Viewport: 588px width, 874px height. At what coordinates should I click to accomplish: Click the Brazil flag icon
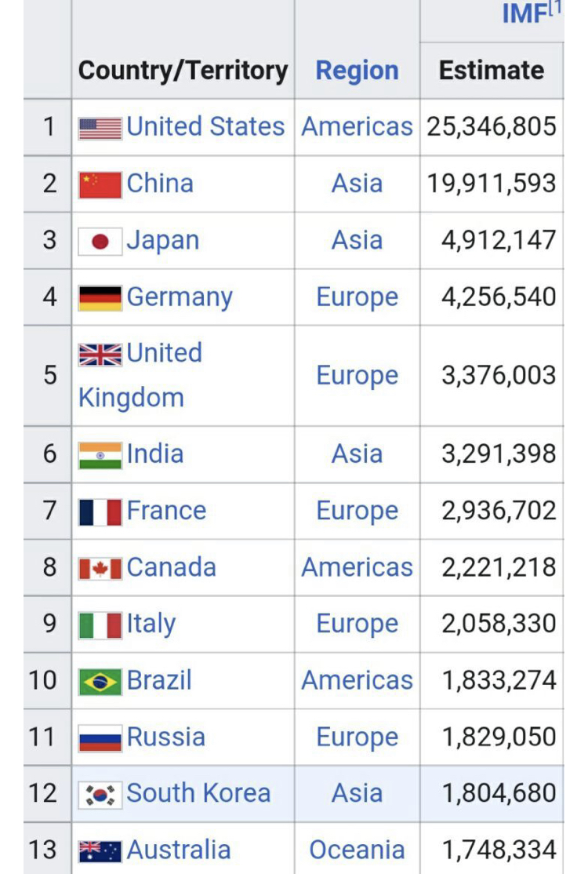click(100, 682)
